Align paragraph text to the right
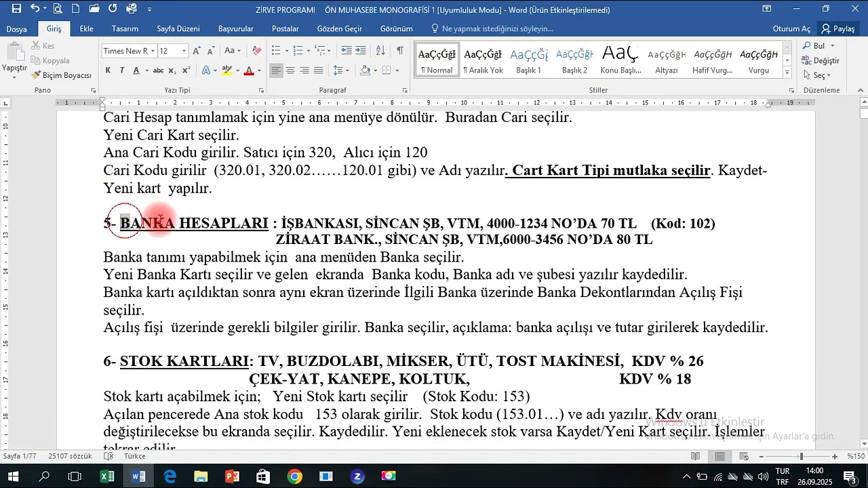 pyautogui.click(x=304, y=70)
